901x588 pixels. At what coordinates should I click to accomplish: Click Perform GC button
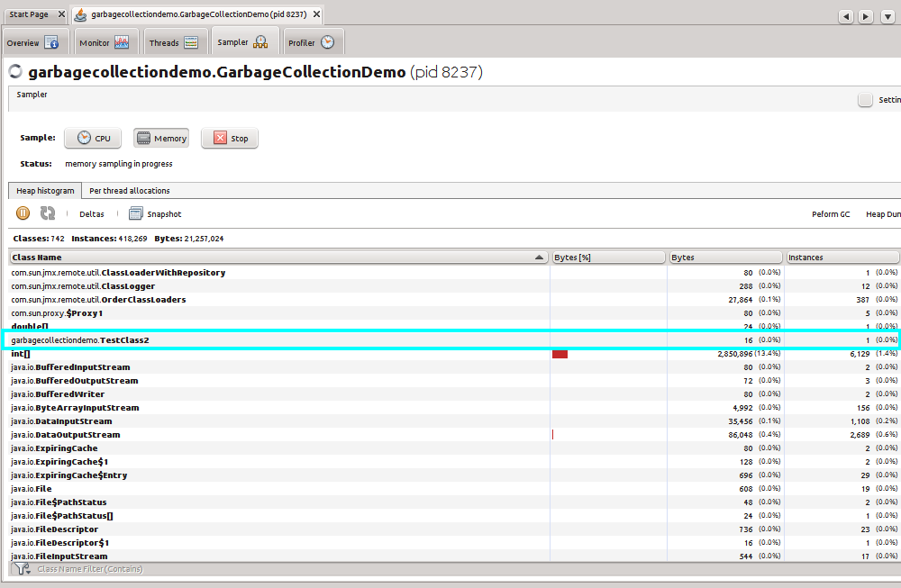coord(831,214)
